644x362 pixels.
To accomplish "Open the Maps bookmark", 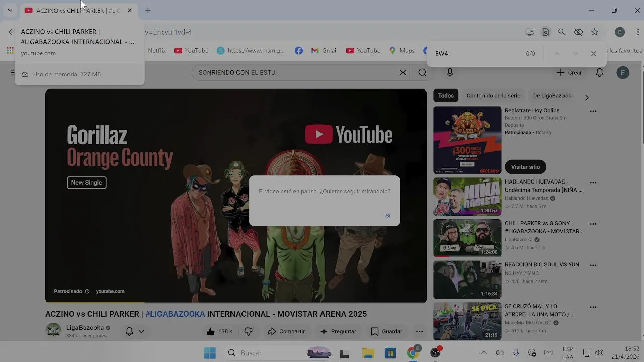I will (402, 51).
